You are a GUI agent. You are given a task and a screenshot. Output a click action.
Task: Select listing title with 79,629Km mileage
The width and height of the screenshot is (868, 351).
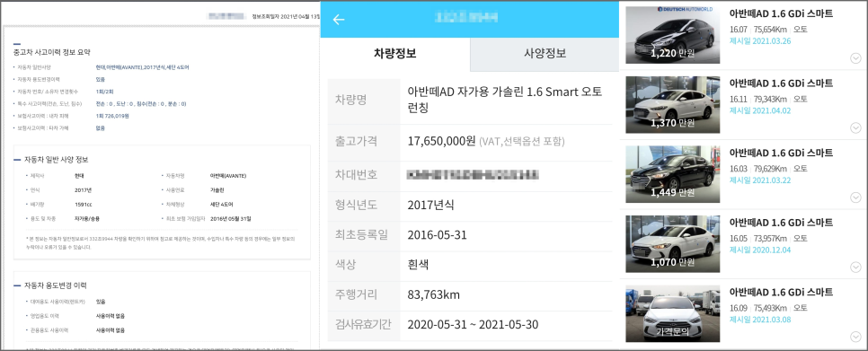pos(781,153)
